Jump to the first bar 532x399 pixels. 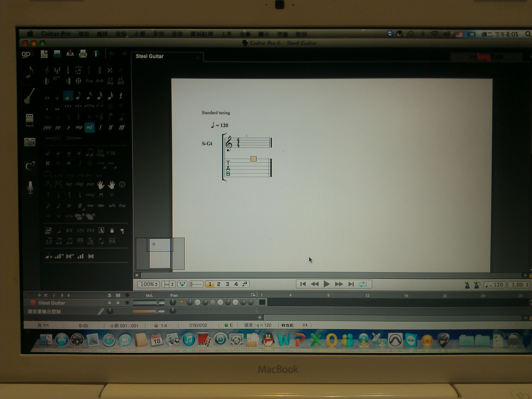303,284
